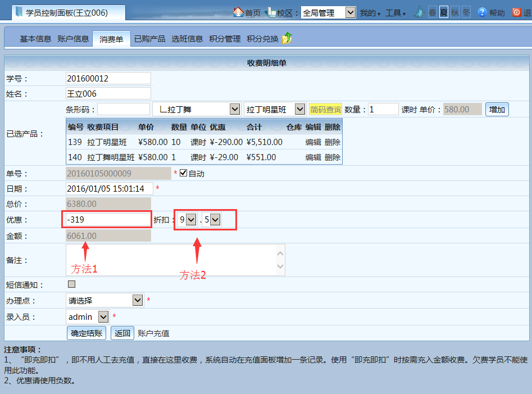This screenshot has width=532, height=394.
Task: Click the bird icon before season buttons
Action: [420, 12]
